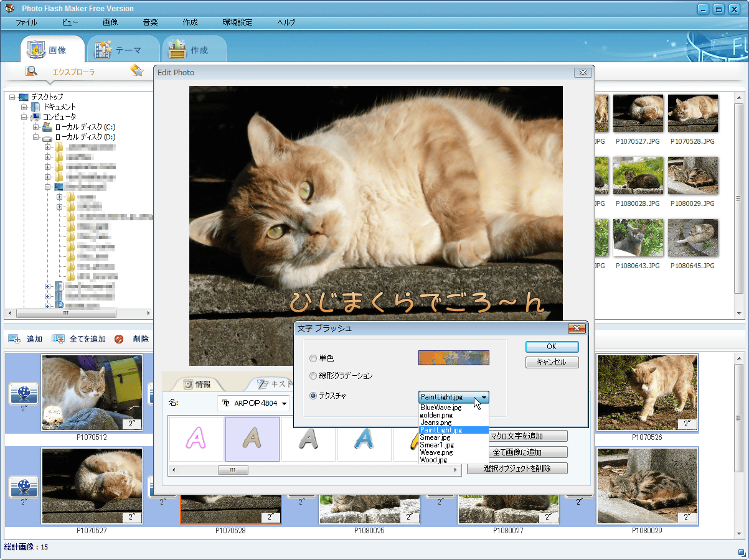Collapse ローカル ディスク (D:) node
The image size is (749, 560).
click(x=36, y=137)
